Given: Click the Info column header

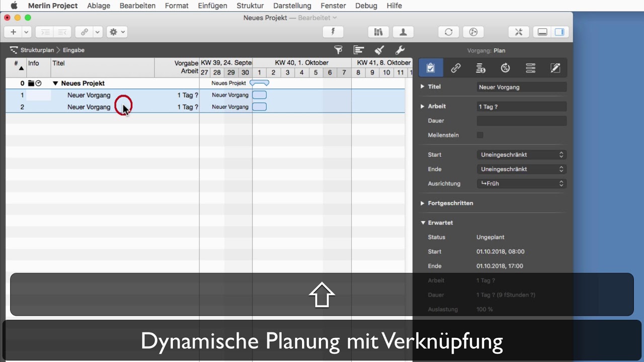Looking at the screenshot, I should point(39,67).
